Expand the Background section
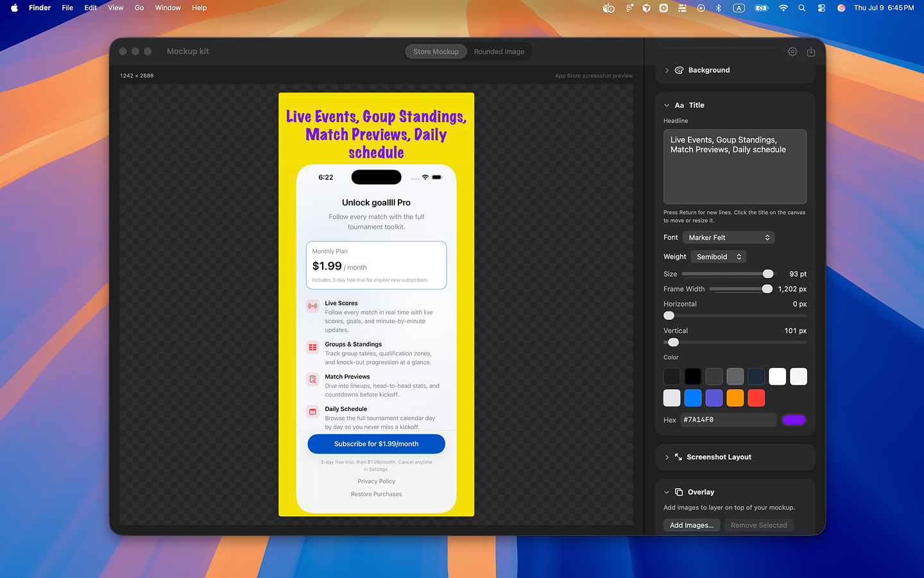 667,70
